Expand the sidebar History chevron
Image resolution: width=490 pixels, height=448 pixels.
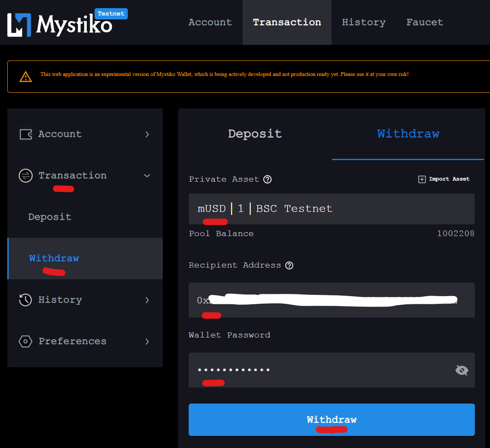pyautogui.click(x=147, y=300)
